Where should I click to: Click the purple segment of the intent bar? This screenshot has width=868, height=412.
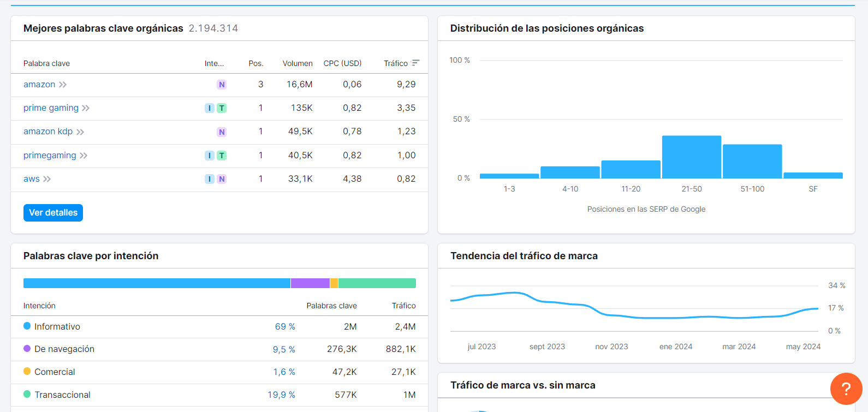point(310,283)
